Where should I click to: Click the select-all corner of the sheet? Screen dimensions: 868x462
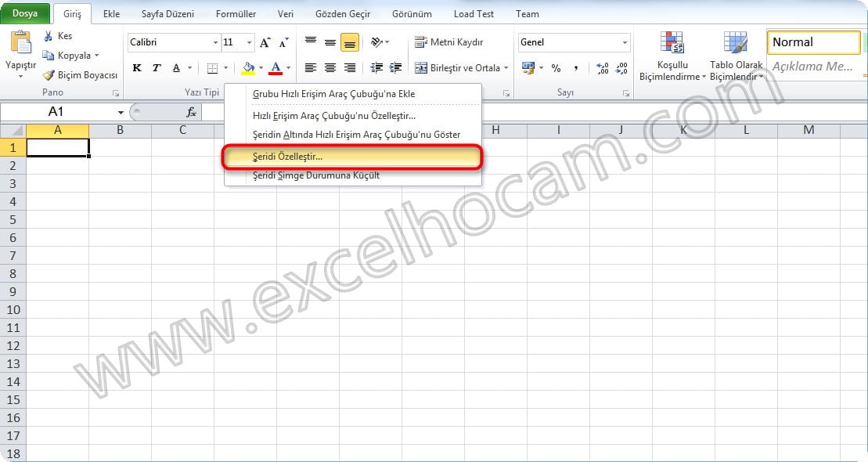point(13,130)
